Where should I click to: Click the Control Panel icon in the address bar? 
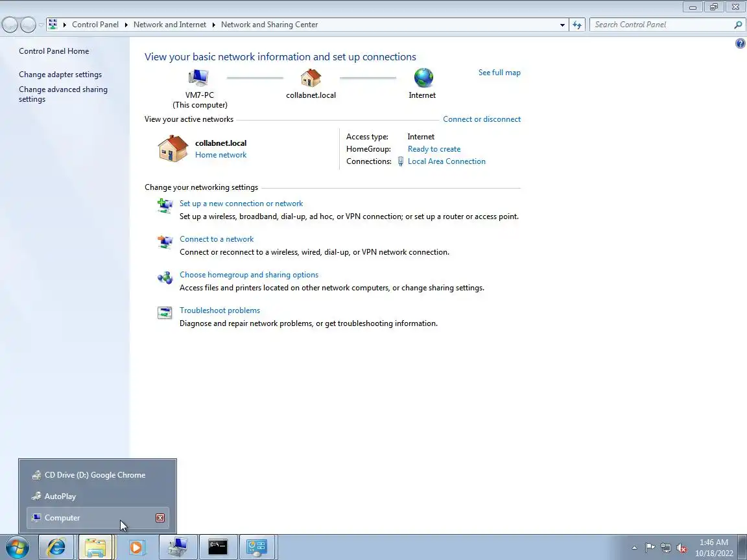(53, 24)
